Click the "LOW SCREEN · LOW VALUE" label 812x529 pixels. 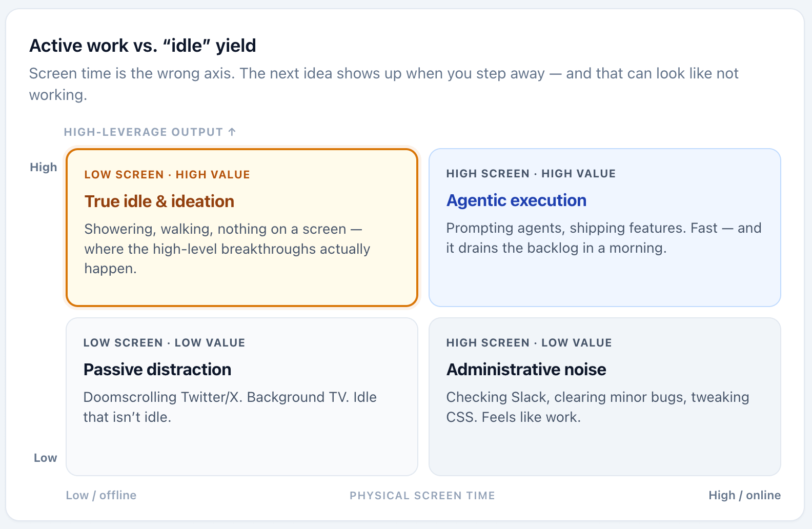pyautogui.click(x=164, y=343)
